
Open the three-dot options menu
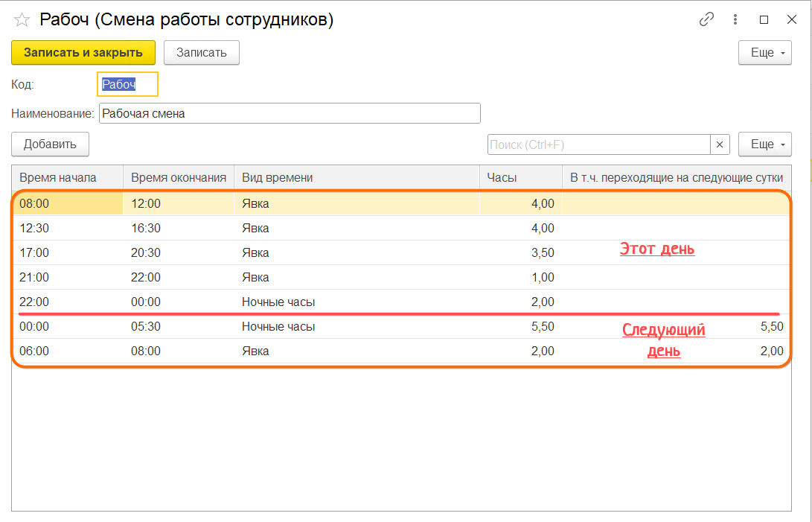(x=736, y=20)
